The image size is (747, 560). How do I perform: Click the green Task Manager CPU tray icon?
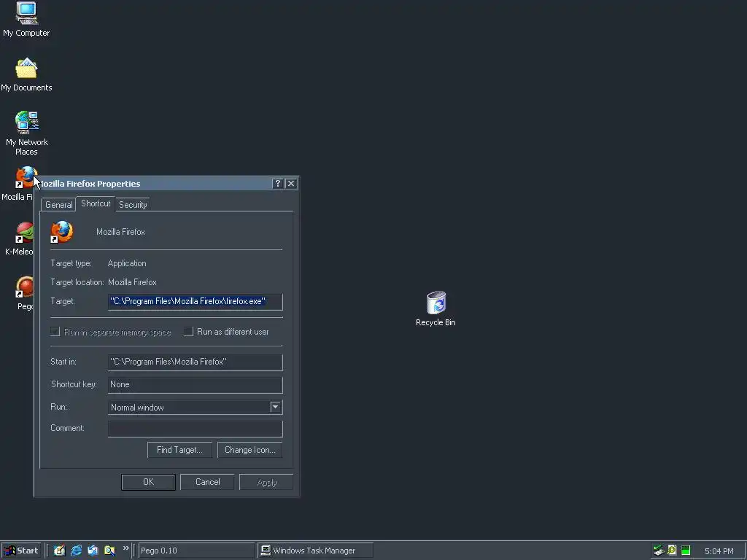[x=686, y=551]
